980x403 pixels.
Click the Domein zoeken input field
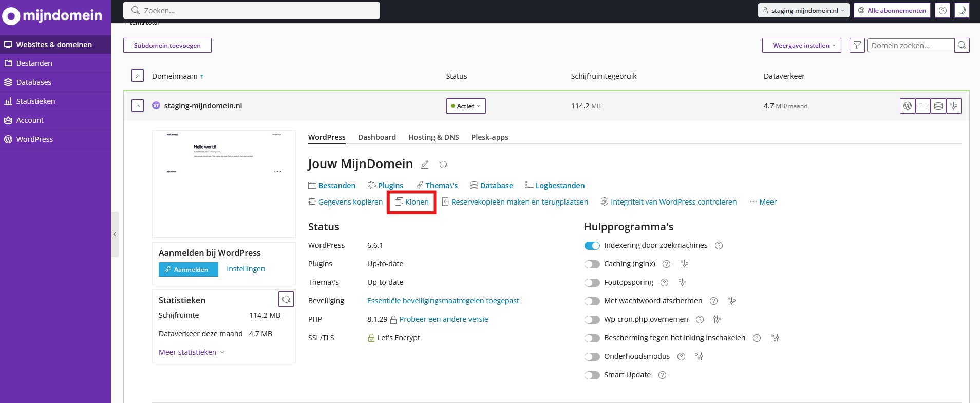[910, 46]
